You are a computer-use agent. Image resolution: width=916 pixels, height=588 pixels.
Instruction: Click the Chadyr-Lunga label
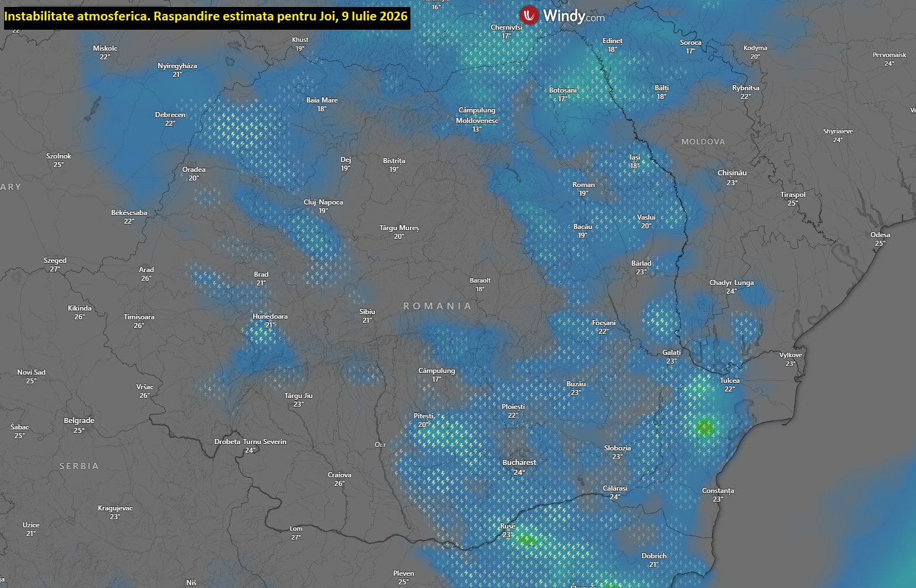point(732,283)
